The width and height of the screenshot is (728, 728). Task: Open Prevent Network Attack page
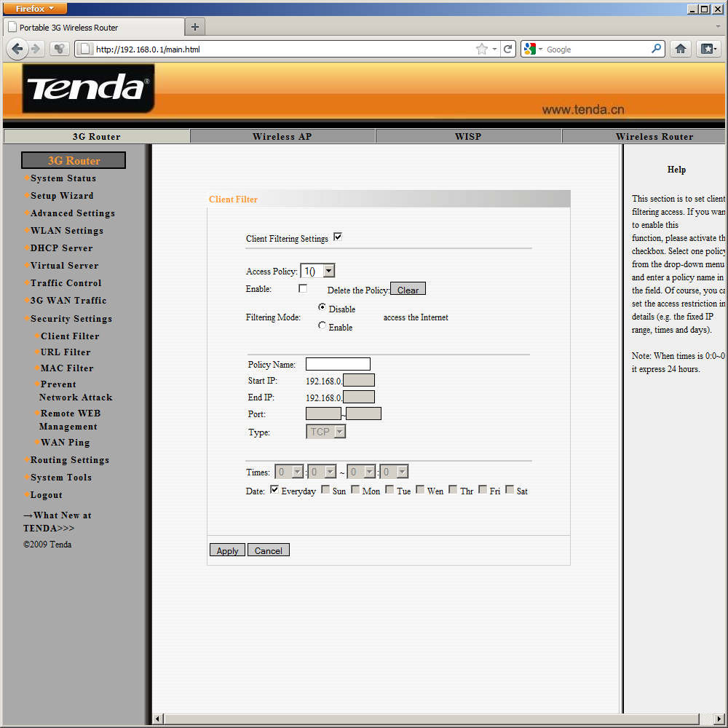pos(76,390)
